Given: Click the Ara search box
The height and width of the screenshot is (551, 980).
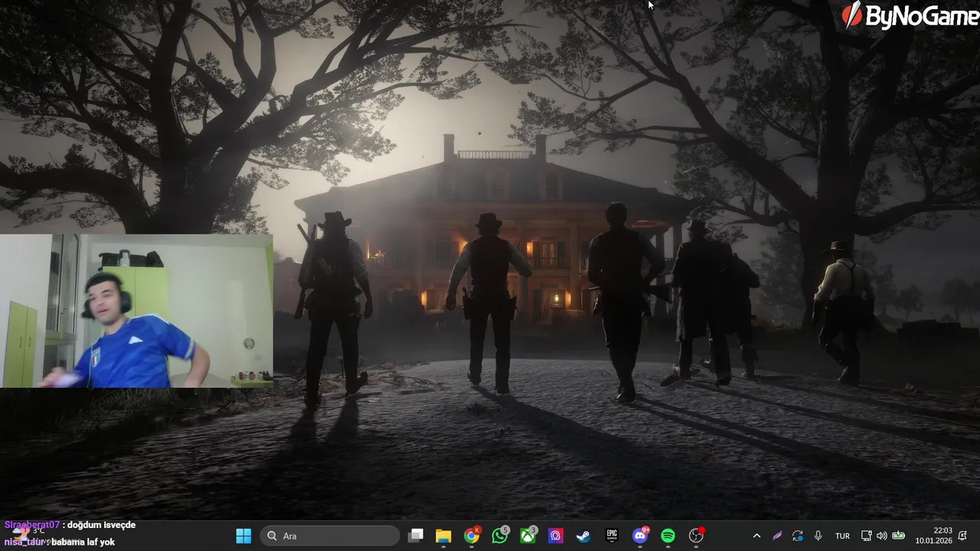Looking at the screenshot, I should pos(330,536).
